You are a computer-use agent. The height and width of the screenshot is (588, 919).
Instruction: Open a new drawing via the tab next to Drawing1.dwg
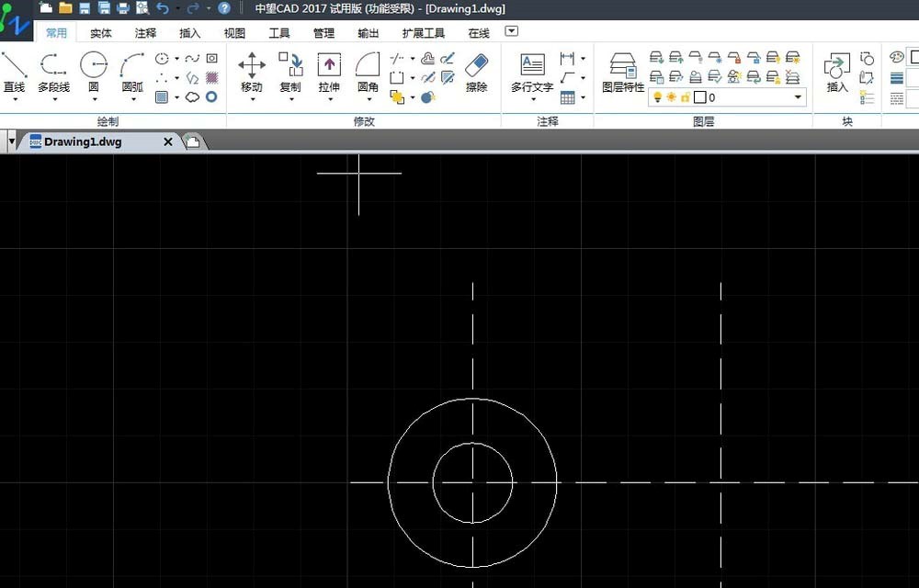pyautogui.click(x=192, y=141)
